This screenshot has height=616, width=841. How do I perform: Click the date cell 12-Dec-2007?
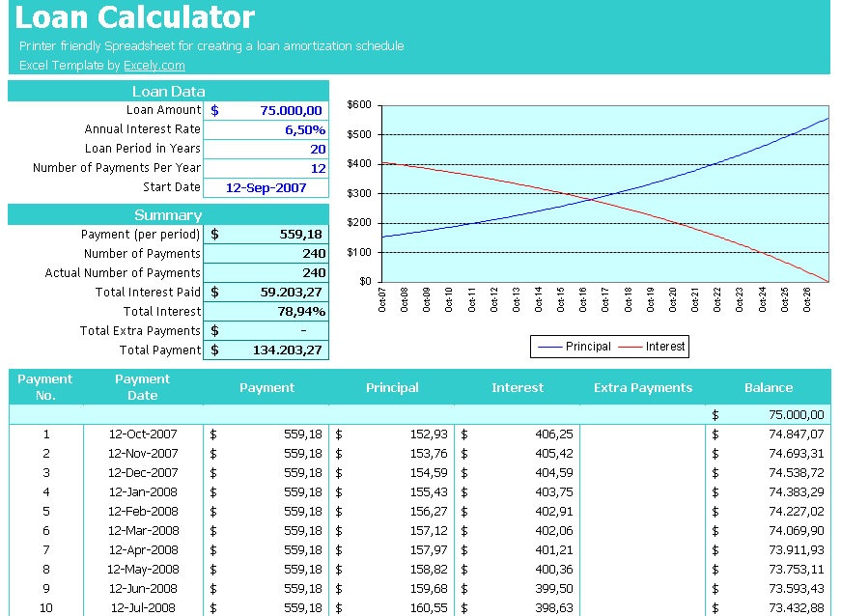click(143, 473)
